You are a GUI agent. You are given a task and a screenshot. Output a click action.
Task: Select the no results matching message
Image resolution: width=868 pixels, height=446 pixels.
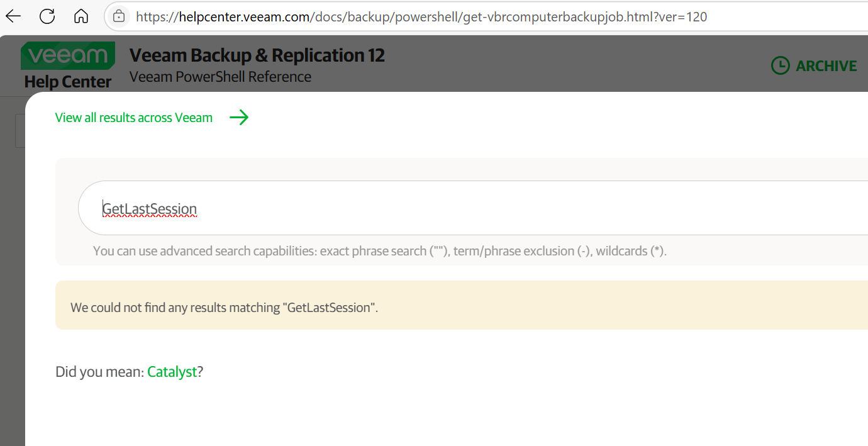[x=225, y=308]
